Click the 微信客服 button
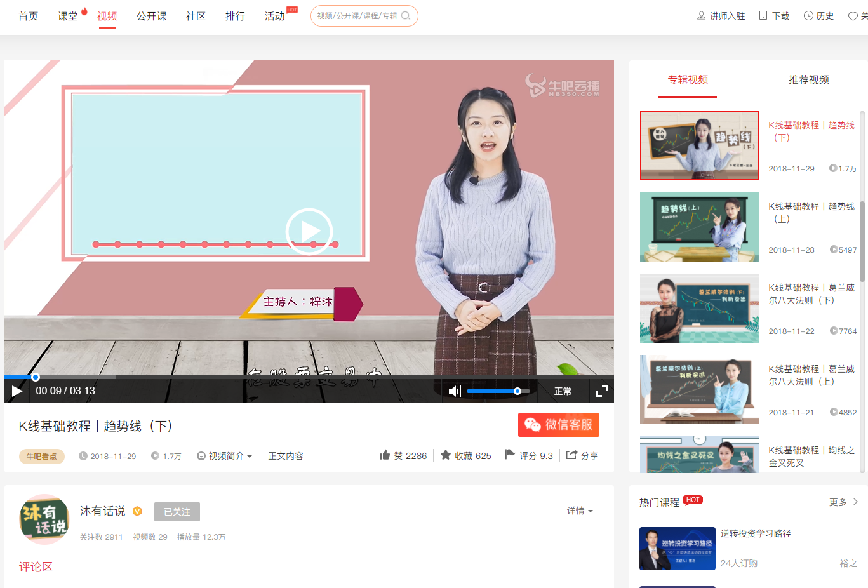 [559, 425]
